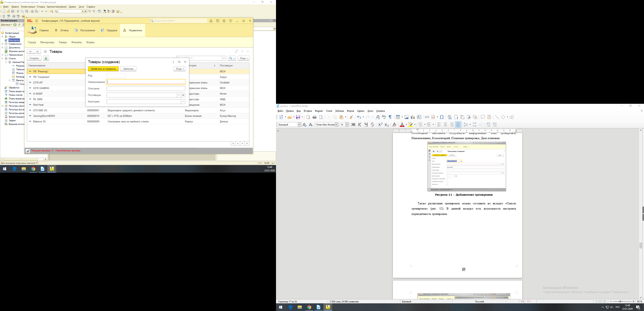This screenshot has width=644, height=311.
Task: Open the Поставщик dropdown list
Action: 179,95
